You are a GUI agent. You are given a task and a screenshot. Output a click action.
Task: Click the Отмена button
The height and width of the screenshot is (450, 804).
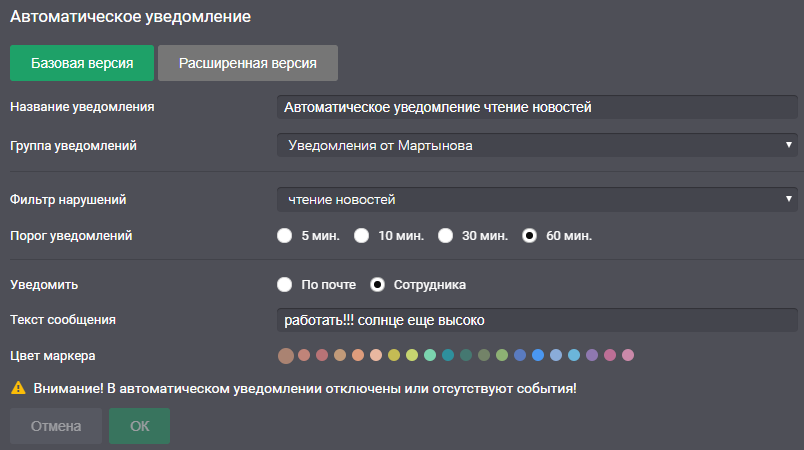point(56,426)
